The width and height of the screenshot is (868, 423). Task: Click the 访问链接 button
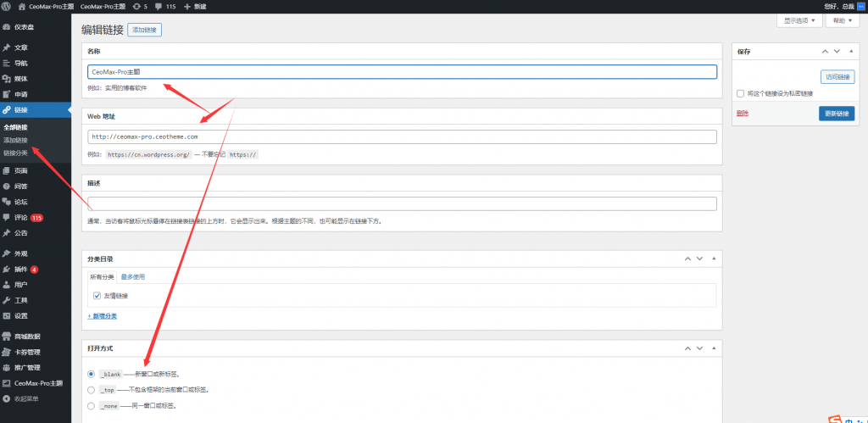coord(837,77)
